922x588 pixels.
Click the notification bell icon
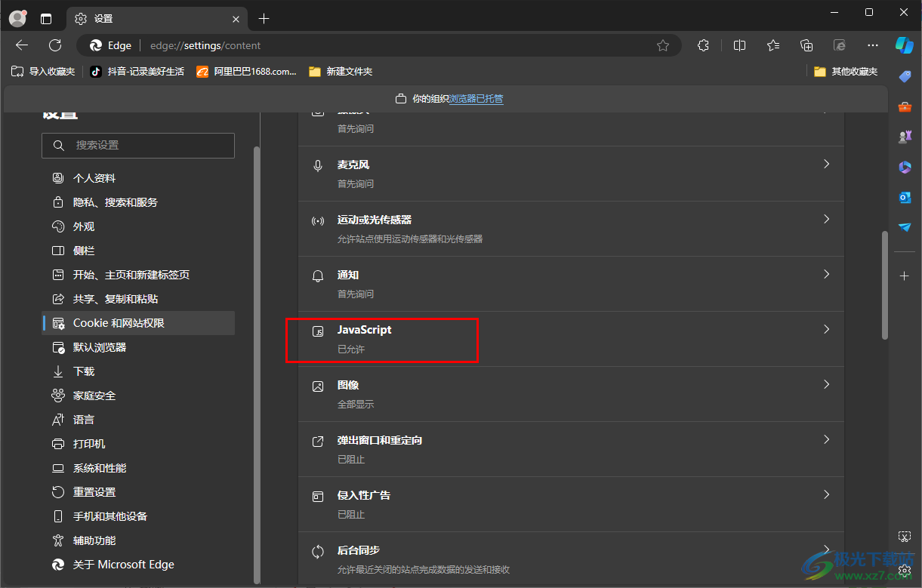coord(318,276)
